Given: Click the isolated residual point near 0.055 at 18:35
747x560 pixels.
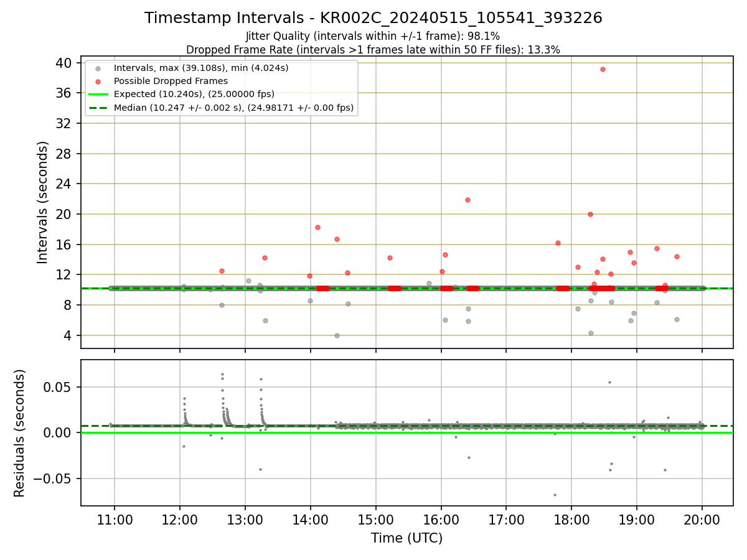Looking at the screenshot, I should click(609, 382).
